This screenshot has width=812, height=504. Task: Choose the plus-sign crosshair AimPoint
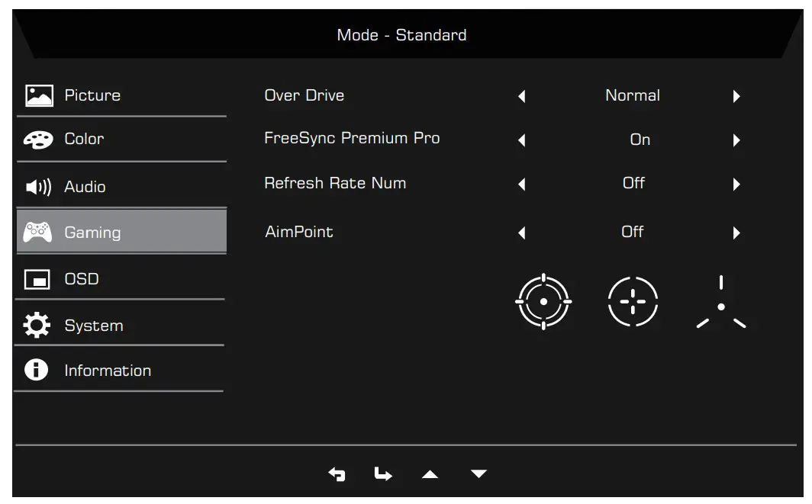[633, 301]
